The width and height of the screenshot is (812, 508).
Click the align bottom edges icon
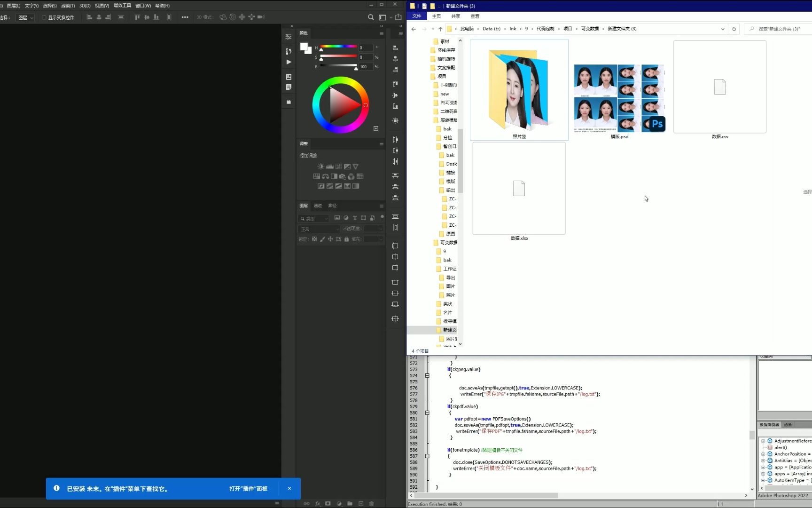pyautogui.click(x=156, y=17)
